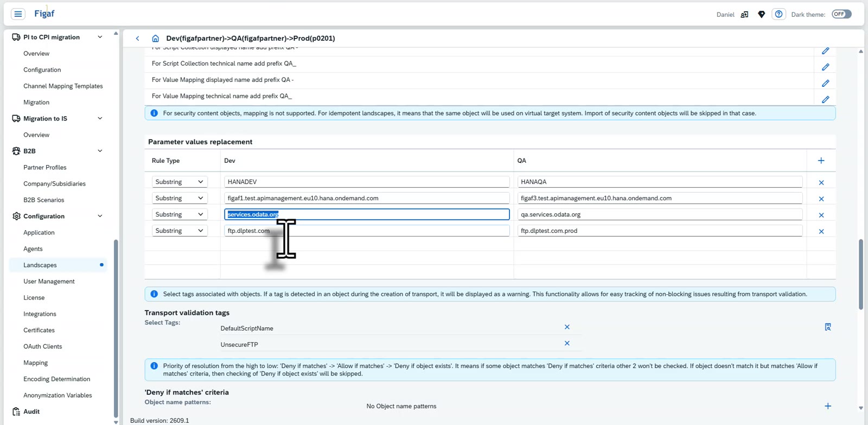
Task: Collapse the Configuration section
Action: tap(100, 217)
